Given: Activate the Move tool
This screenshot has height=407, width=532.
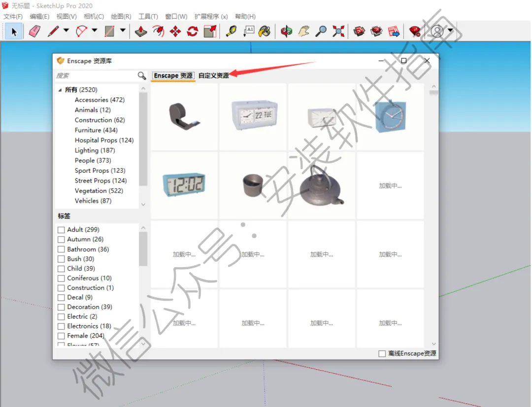Looking at the screenshot, I should tap(175, 31).
